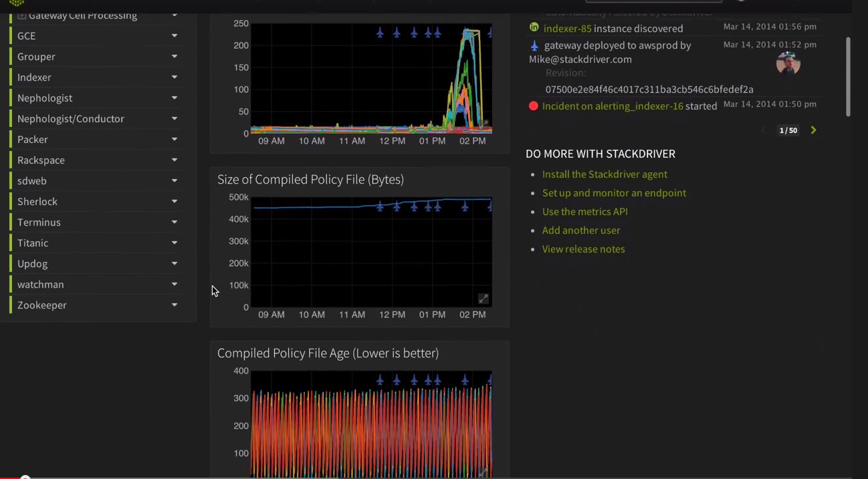Expand the GCE sidebar dropdown
Screen dimensions: 868x479
(x=174, y=35)
